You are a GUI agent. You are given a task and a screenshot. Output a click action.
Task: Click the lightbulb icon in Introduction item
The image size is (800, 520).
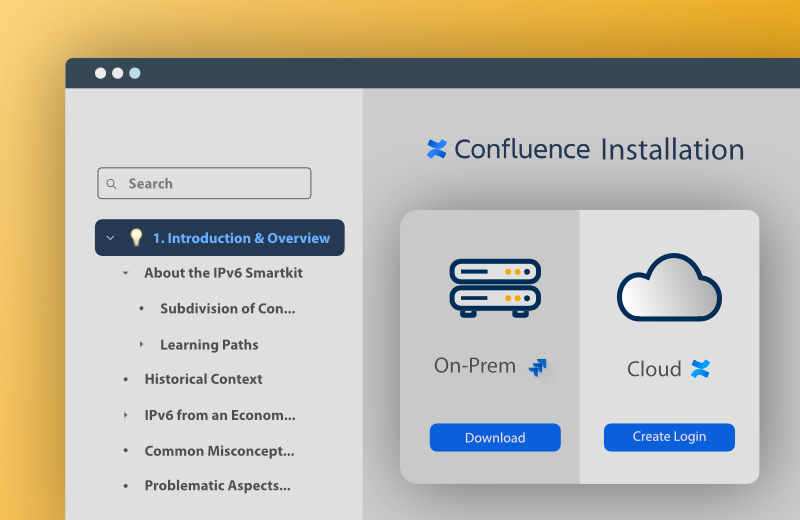coord(136,238)
